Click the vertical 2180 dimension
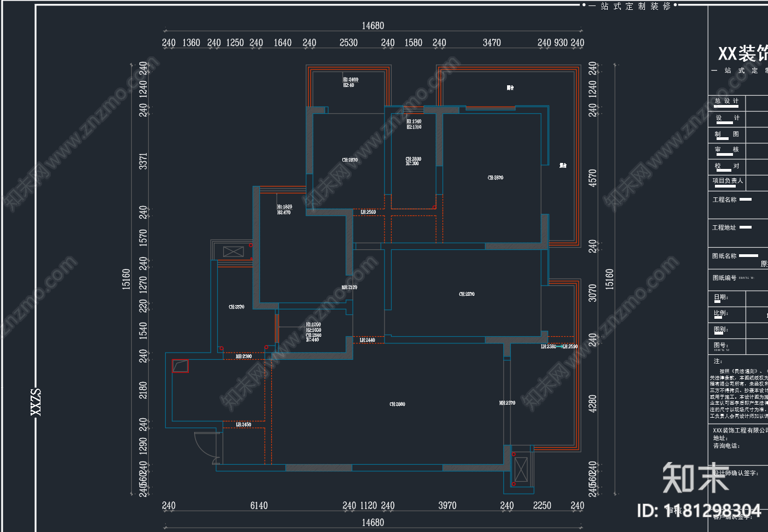 click(x=143, y=390)
